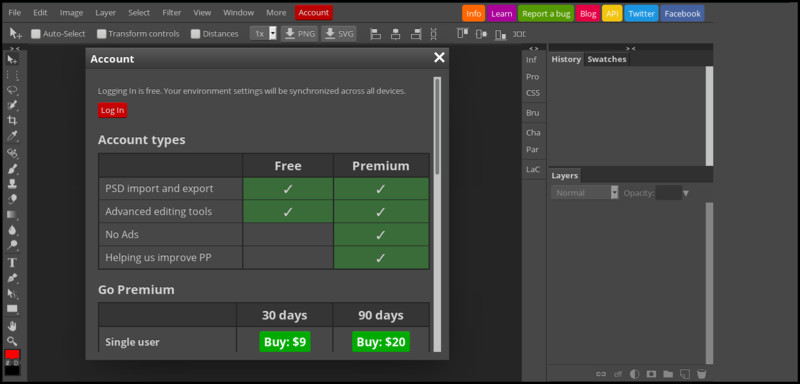Open the Edit menu
800x384 pixels.
(x=40, y=13)
